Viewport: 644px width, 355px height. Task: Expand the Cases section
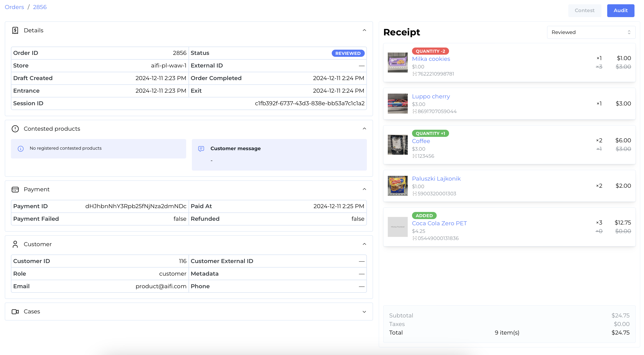point(364,312)
